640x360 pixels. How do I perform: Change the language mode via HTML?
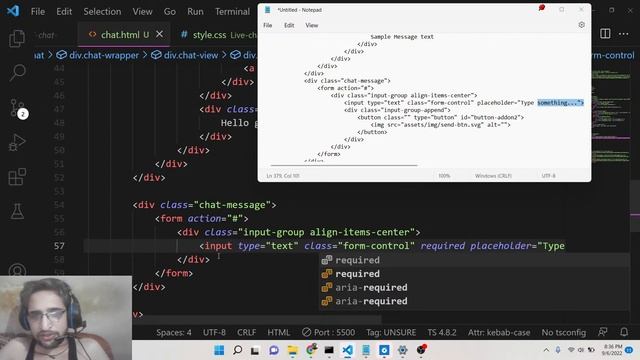[279, 332]
